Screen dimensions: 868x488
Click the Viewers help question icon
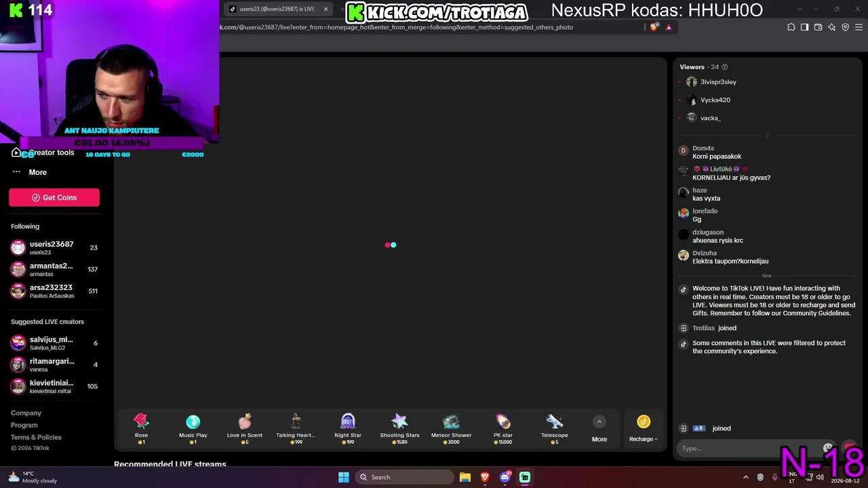click(x=725, y=67)
